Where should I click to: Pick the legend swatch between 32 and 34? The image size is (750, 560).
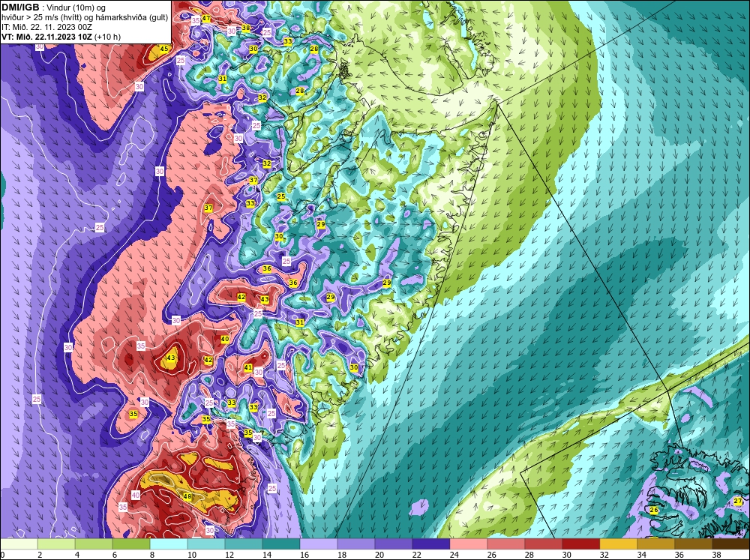click(x=619, y=544)
